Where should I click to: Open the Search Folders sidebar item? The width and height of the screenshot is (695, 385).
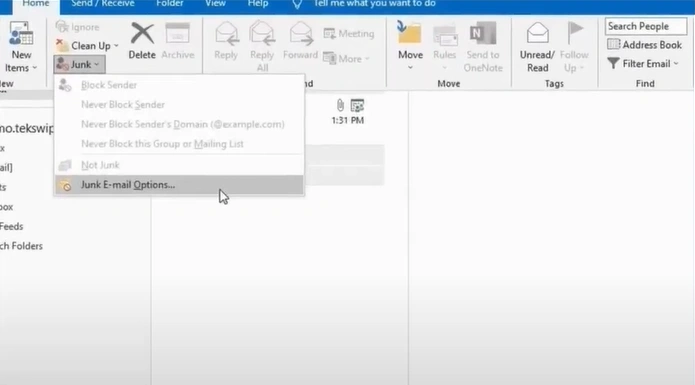(x=21, y=246)
